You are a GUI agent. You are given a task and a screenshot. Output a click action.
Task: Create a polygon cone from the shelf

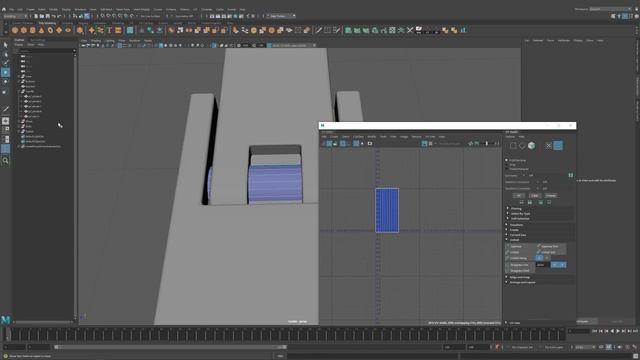coord(41,30)
